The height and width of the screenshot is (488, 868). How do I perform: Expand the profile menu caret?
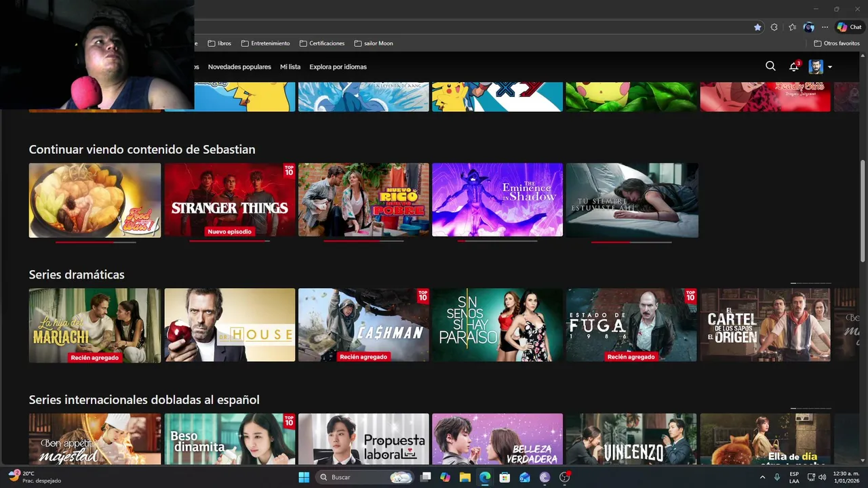pyautogui.click(x=829, y=67)
